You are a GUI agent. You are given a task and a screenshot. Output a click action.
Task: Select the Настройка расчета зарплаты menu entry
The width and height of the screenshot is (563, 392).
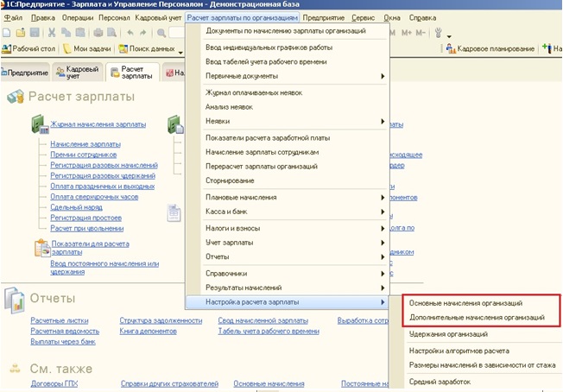(x=287, y=302)
